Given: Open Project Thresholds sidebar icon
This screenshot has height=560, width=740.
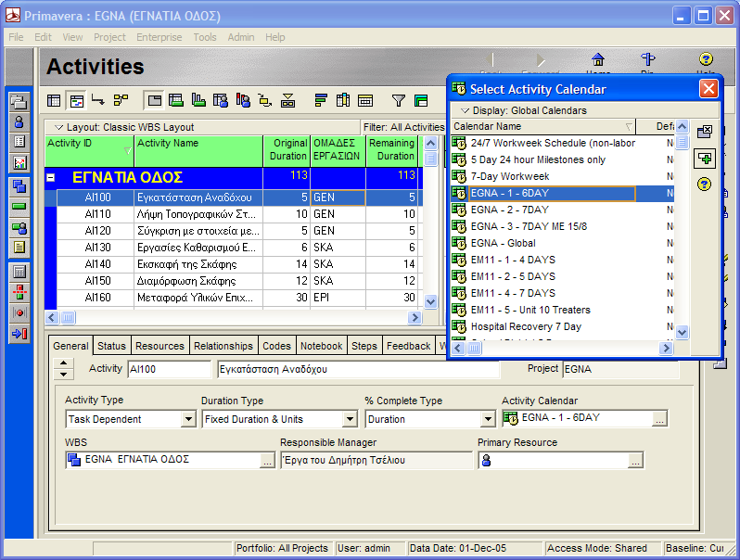Looking at the screenshot, I should [x=19, y=292].
